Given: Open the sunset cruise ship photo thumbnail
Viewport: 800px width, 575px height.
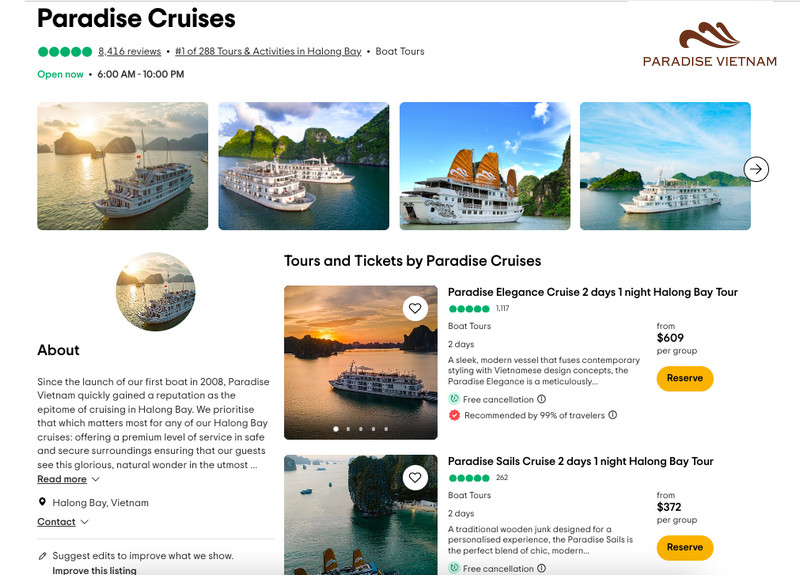Looking at the screenshot, I should pyautogui.click(x=122, y=166).
